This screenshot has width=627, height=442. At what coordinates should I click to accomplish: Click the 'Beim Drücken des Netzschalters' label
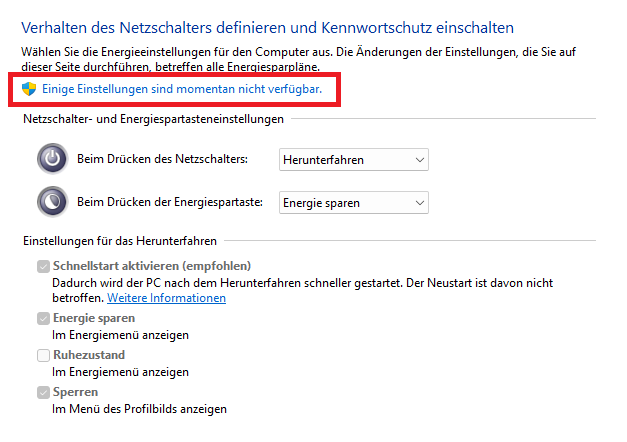click(162, 160)
